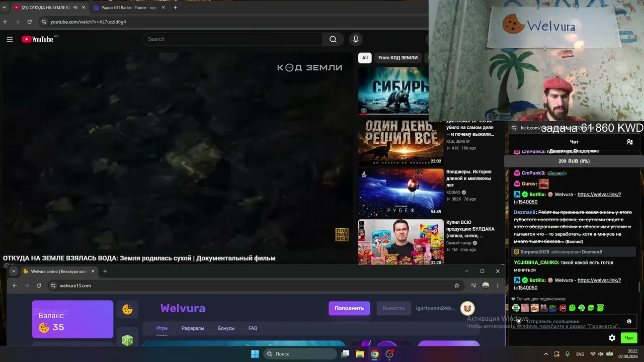Open the OBS icon on the taskbar

[389, 354]
